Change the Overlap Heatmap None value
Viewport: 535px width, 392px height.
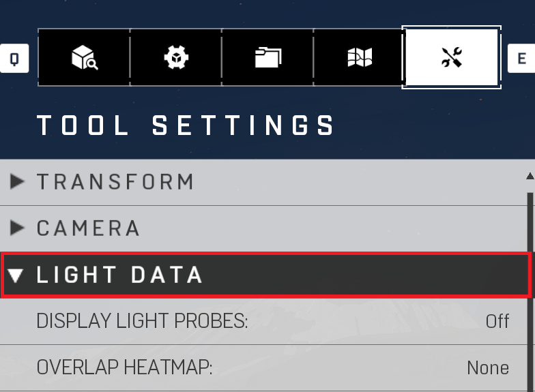[488, 368]
